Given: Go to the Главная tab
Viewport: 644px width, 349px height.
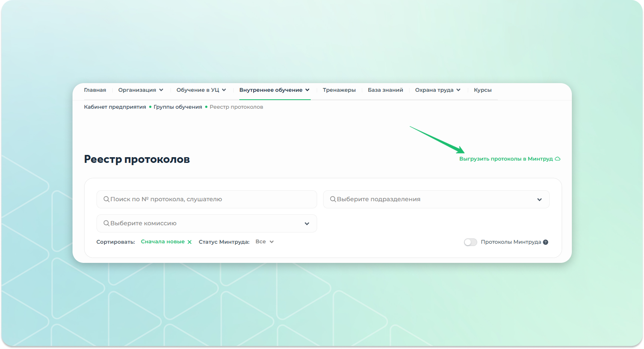Looking at the screenshot, I should (95, 90).
